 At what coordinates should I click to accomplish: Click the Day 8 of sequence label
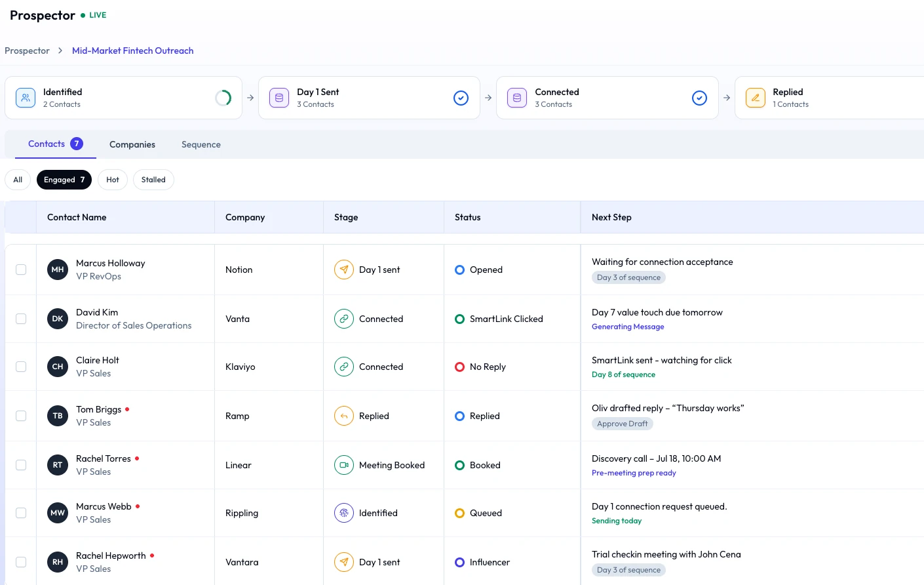(623, 374)
